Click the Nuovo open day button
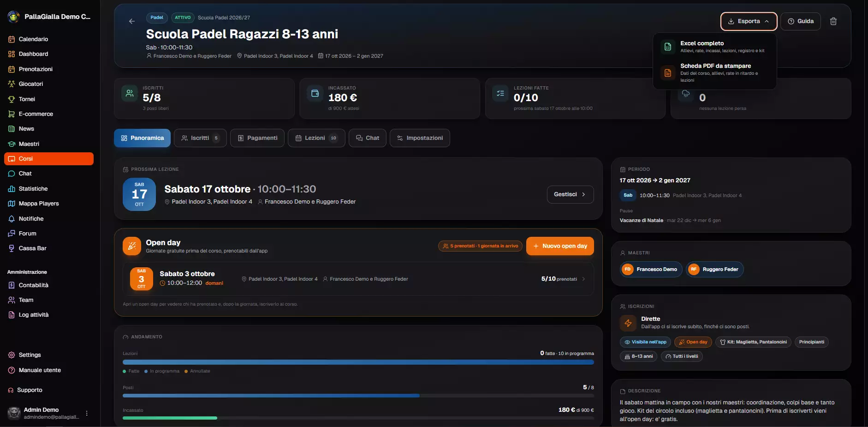The height and width of the screenshot is (427, 868). coord(560,246)
